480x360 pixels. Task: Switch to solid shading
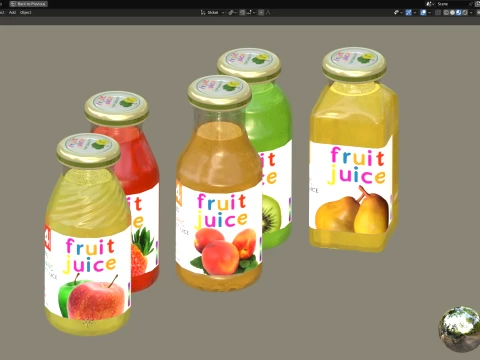(452, 13)
